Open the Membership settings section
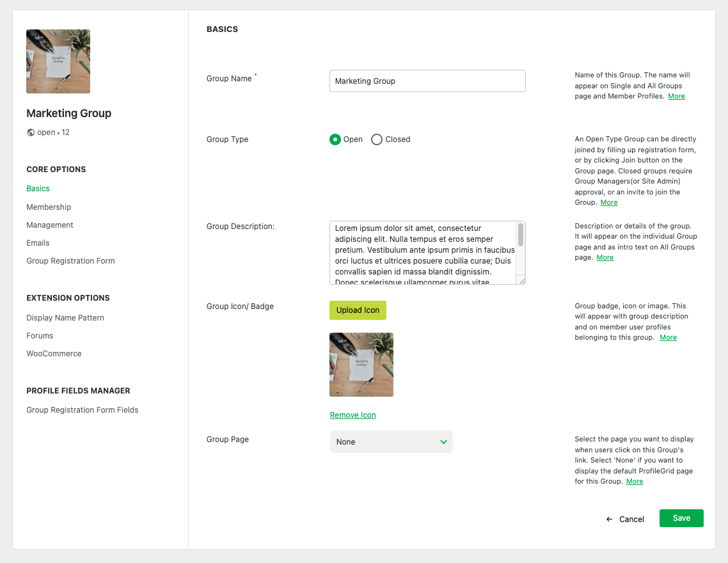The image size is (728, 563). (49, 207)
